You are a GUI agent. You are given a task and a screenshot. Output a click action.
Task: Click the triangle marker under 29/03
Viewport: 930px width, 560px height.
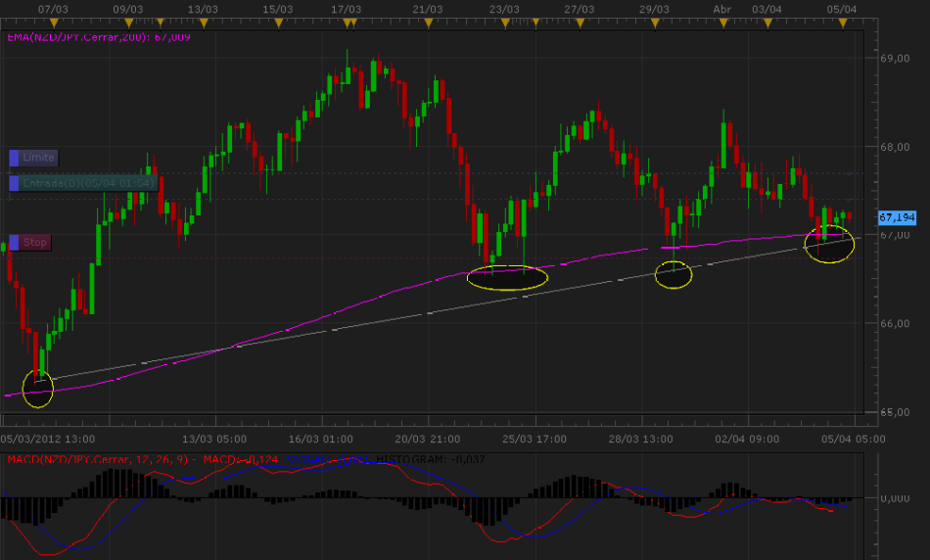(654, 21)
